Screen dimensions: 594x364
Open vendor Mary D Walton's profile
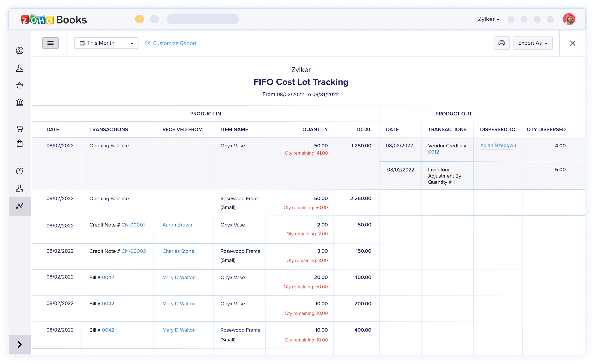tap(179, 277)
